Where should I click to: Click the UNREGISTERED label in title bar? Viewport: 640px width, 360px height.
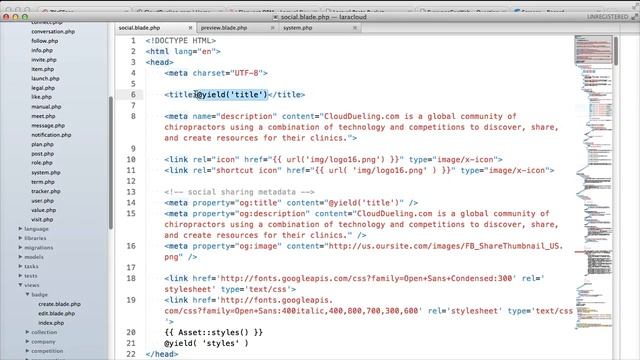tap(607, 17)
